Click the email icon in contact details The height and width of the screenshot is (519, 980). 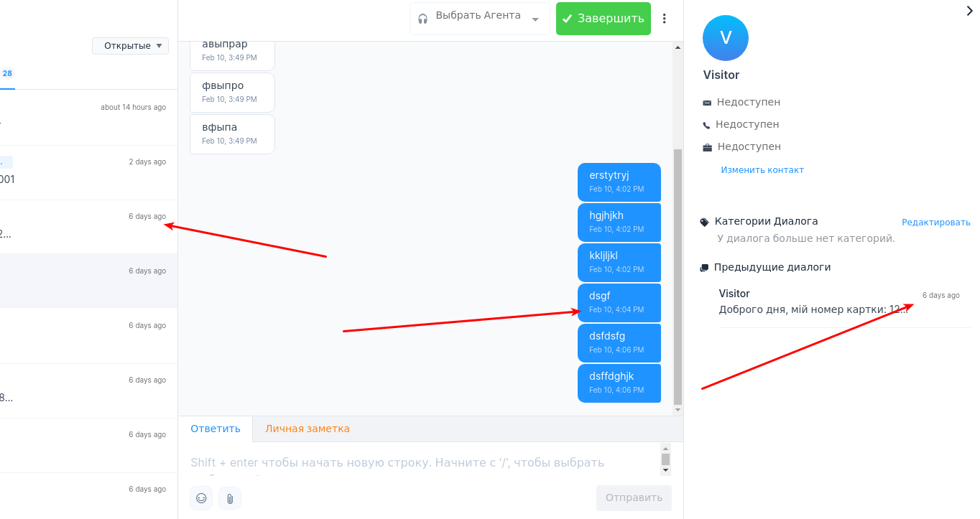tap(706, 102)
